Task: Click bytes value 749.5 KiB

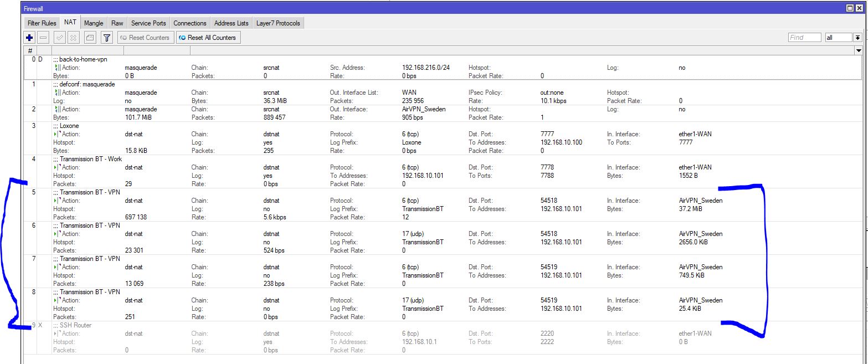Action: click(691, 275)
